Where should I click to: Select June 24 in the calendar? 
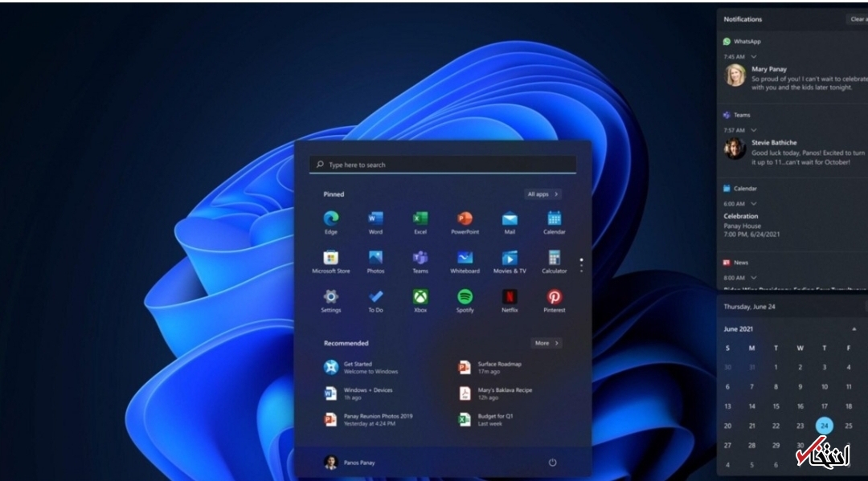824,426
